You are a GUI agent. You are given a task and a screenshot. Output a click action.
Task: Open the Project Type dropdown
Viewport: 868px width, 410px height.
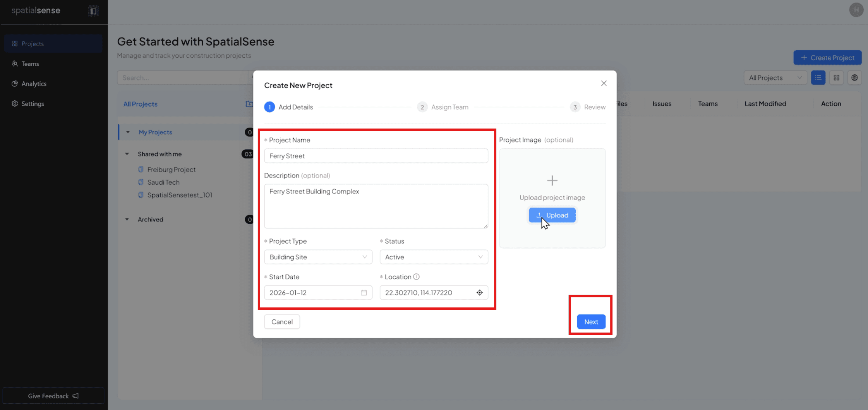318,257
